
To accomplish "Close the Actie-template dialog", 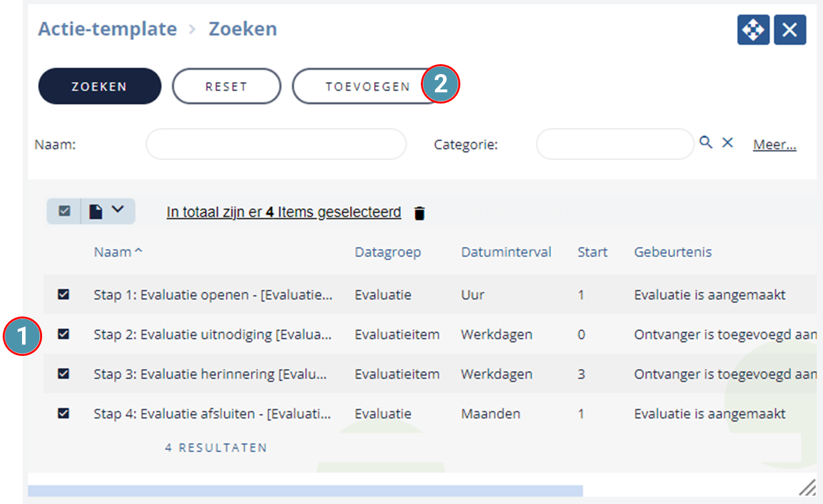I will [790, 30].
